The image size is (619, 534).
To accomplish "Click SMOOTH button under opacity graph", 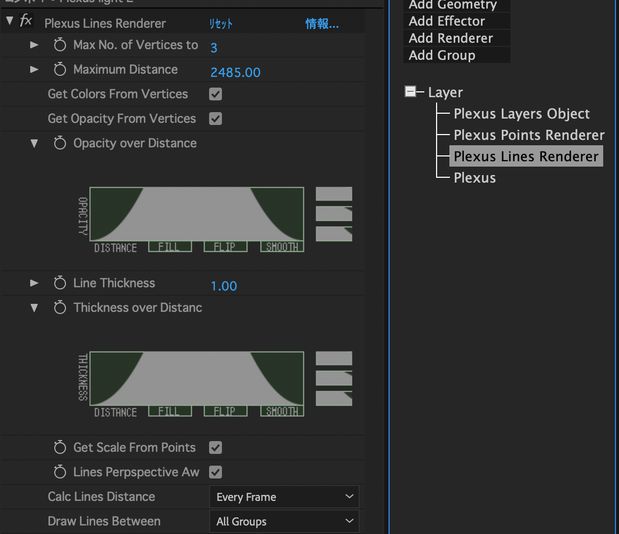I will tap(282, 247).
